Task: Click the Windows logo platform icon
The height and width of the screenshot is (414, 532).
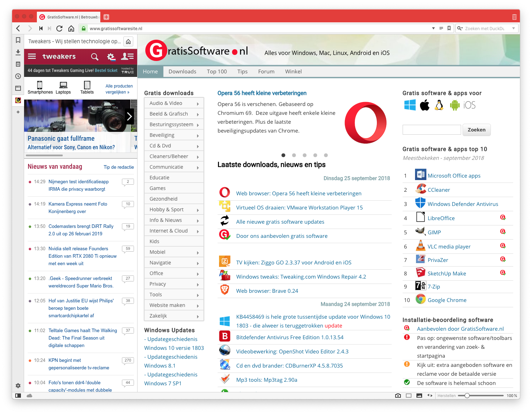Action: (410, 105)
